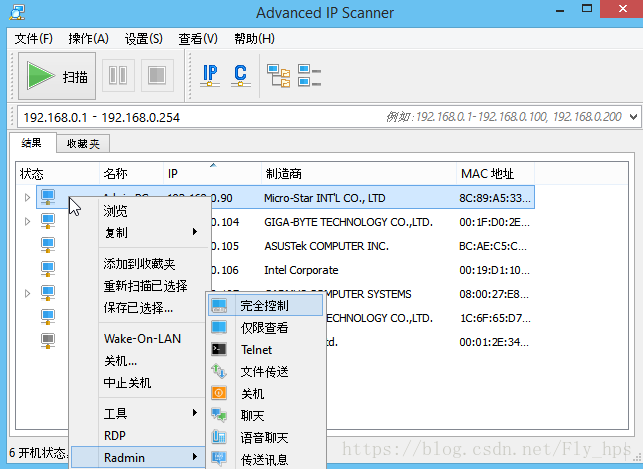The width and height of the screenshot is (643, 469).
Task: Expand the COMPUTER SYSTEMS row tree arrow
Action: coord(27,294)
